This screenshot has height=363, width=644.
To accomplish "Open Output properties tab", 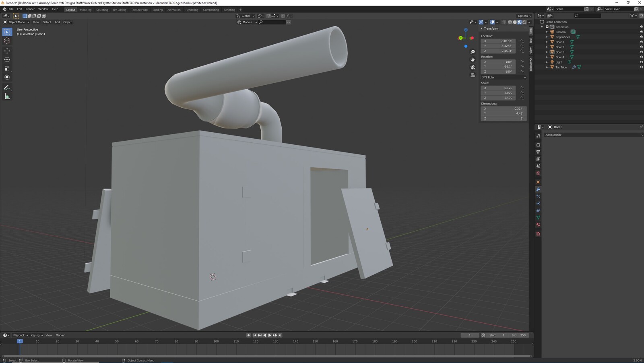I will (538, 152).
